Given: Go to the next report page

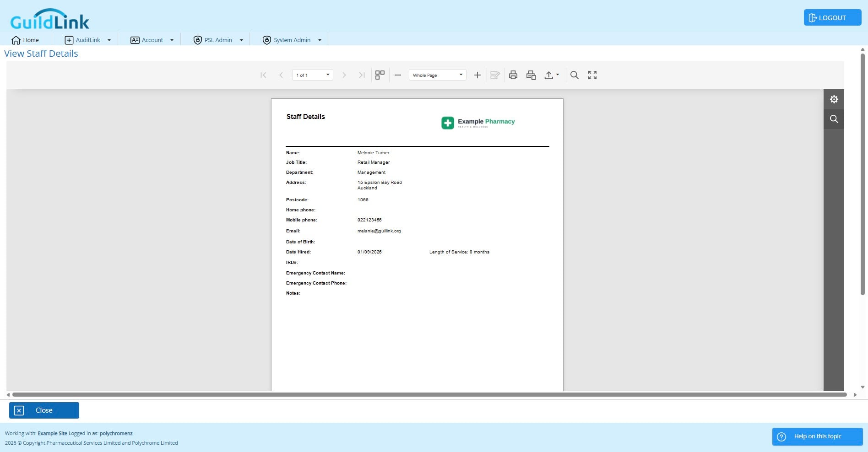Looking at the screenshot, I should [344, 75].
